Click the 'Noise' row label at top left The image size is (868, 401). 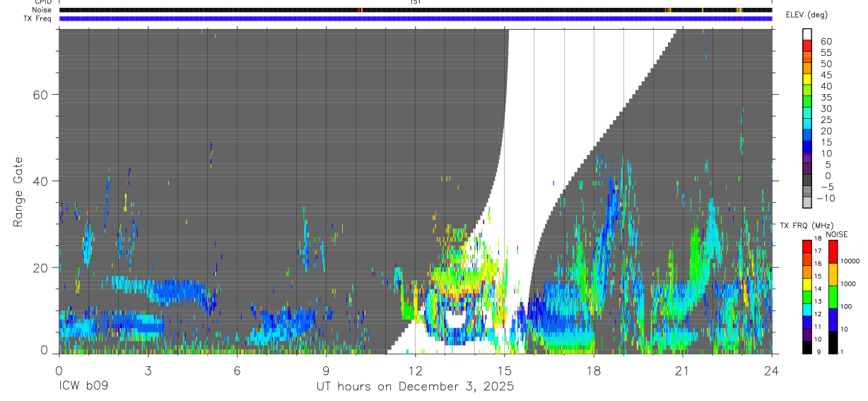(x=42, y=11)
